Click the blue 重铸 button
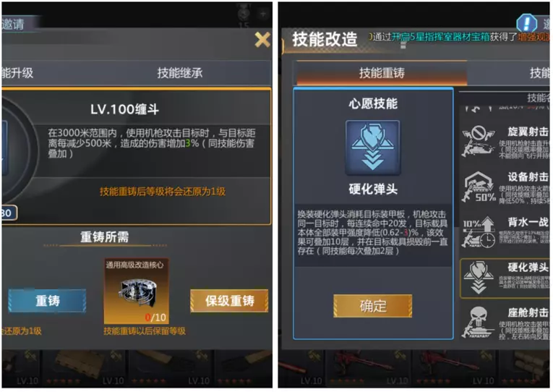Image resolution: width=553 pixels, height=392 pixels. (x=47, y=301)
